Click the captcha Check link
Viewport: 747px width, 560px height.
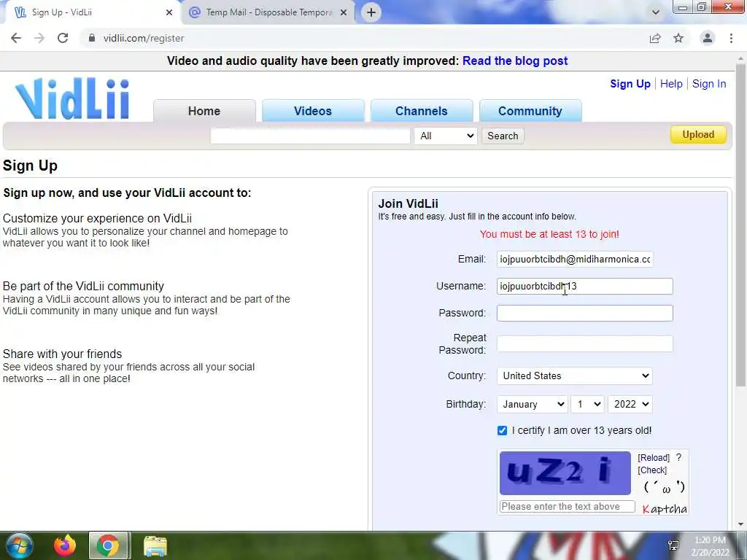(652, 470)
